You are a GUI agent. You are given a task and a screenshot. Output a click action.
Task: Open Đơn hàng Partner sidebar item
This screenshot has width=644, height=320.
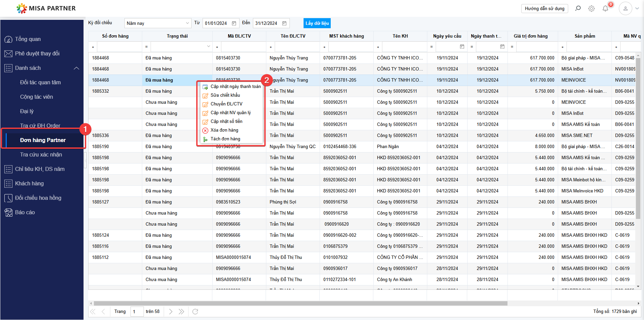(43, 140)
